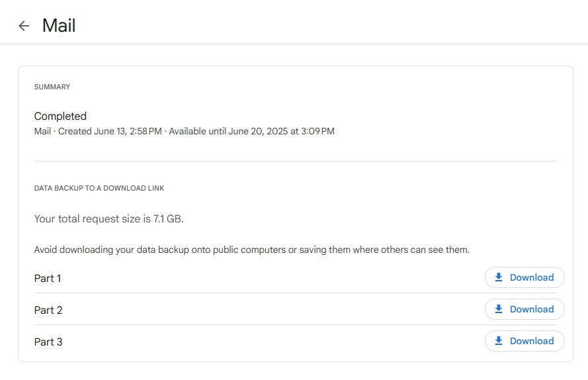Click the download arrow icon for Part 2
Image resolution: width=588 pixels, height=380 pixels.
[x=498, y=309]
